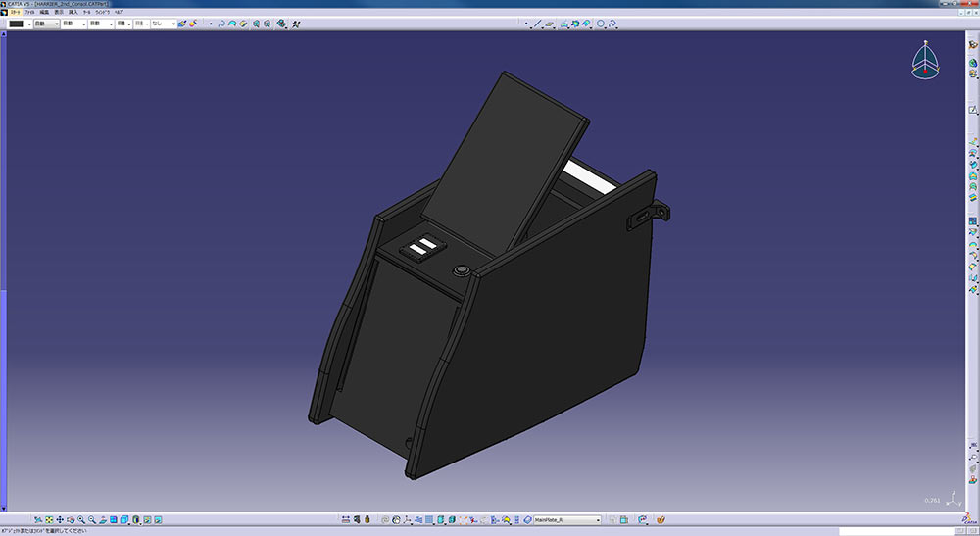Open the ウィンドウ (Window) menu

coord(103,12)
